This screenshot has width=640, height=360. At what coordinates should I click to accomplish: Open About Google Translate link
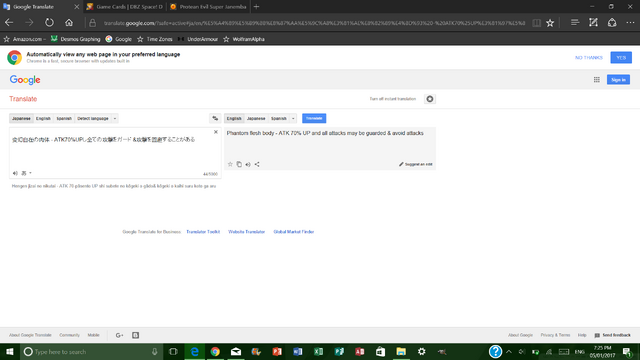tap(30, 335)
